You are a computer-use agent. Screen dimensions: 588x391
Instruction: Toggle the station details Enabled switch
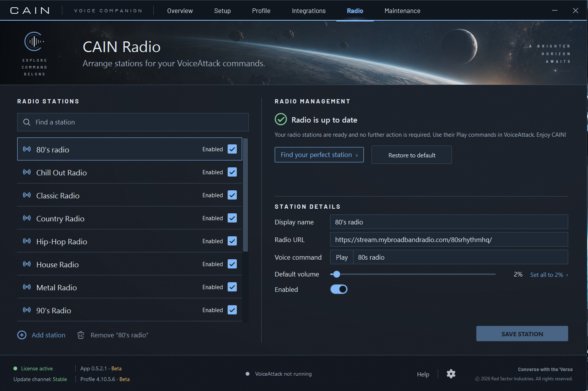coord(339,289)
